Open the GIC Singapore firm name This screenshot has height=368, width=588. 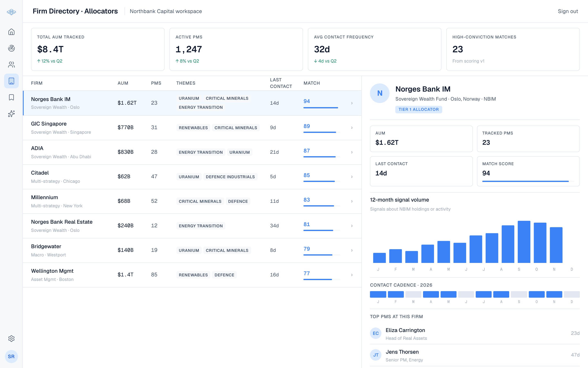49,124
